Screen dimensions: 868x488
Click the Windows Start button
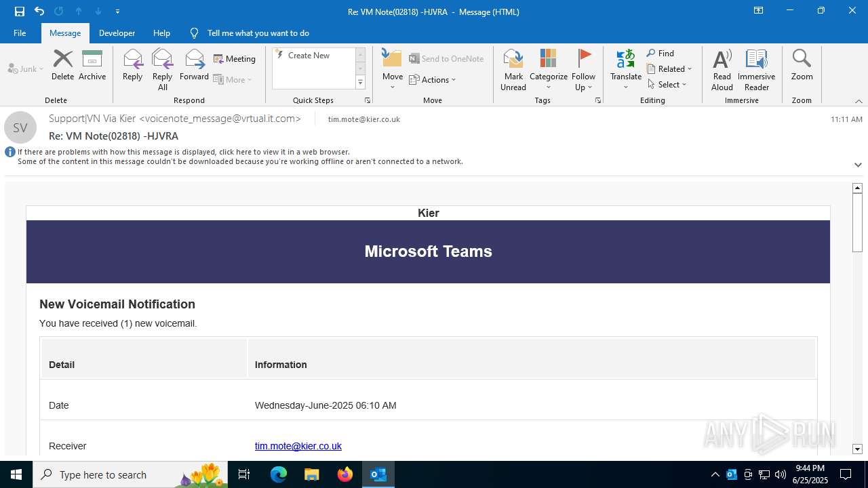[x=16, y=474]
